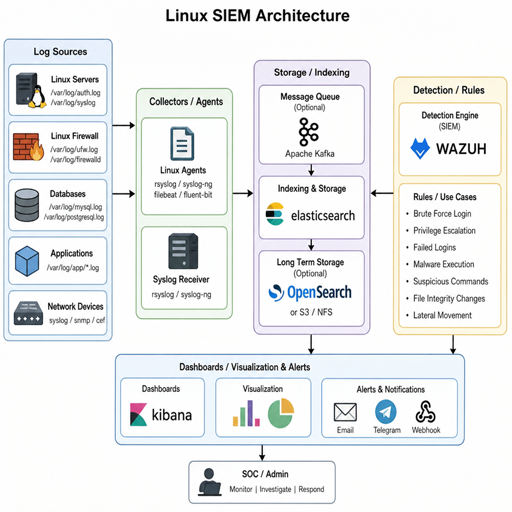Select the Storage / Indexing heading
The image size is (512, 512).
point(312,72)
